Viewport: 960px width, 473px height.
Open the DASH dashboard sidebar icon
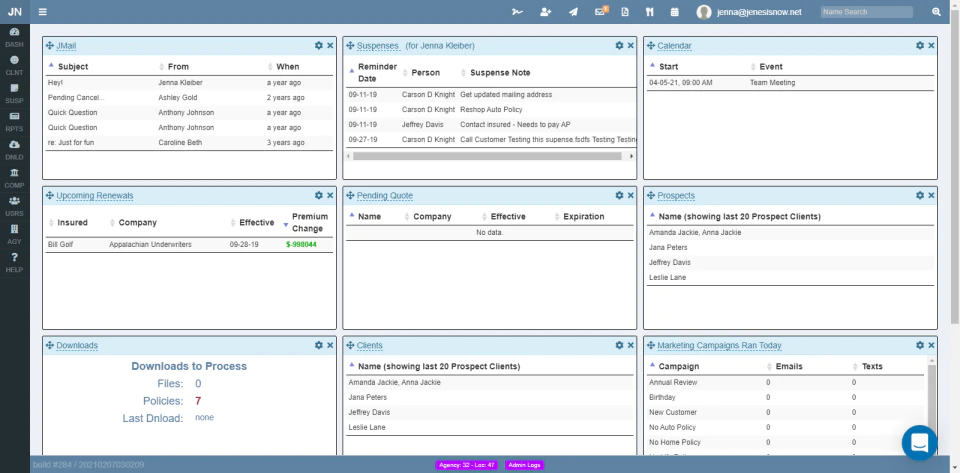pos(14,36)
